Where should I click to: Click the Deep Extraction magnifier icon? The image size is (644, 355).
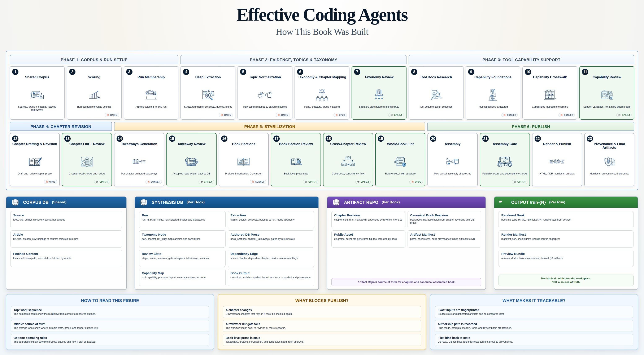click(208, 95)
